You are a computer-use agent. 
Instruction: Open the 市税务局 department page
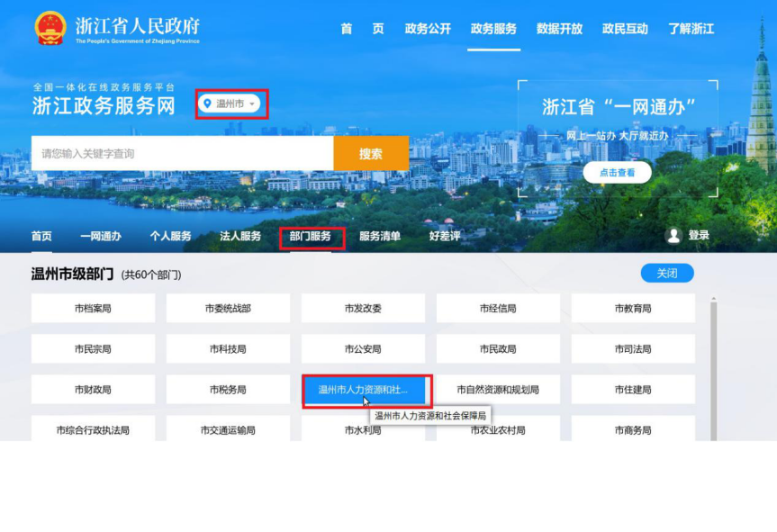point(228,390)
